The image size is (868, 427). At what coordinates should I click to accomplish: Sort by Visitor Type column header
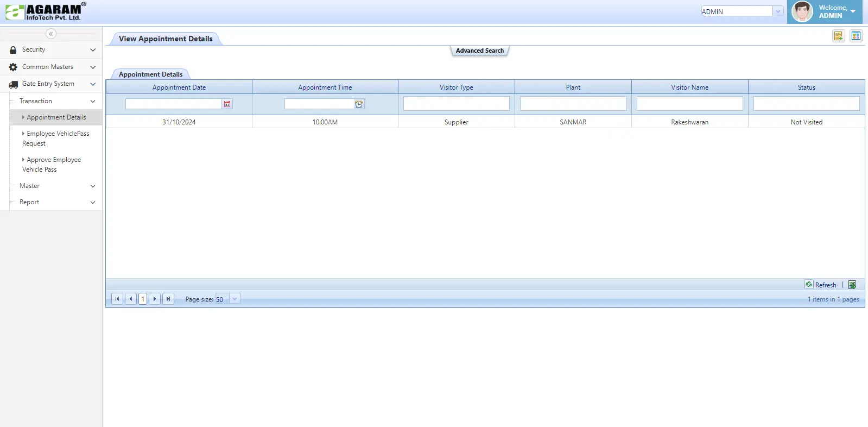click(x=457, y=87)
